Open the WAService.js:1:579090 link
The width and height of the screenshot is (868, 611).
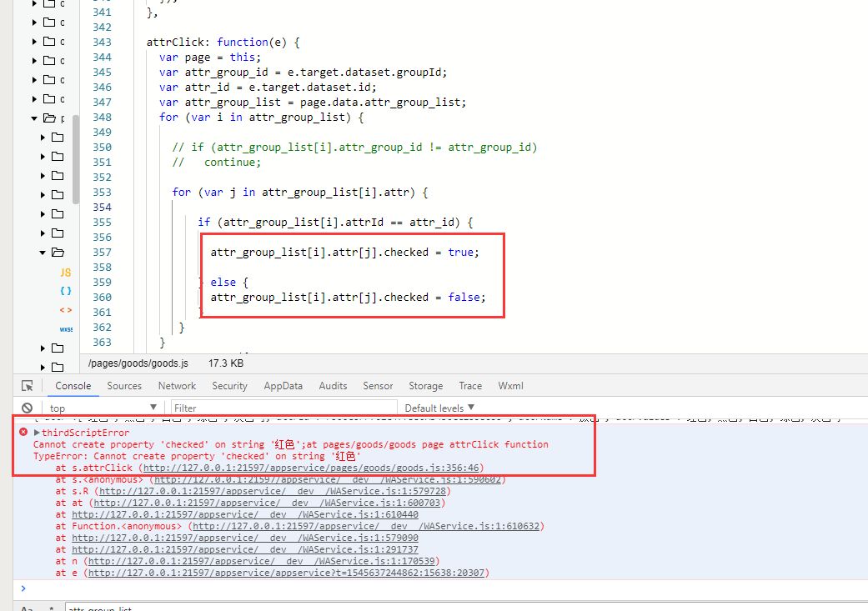[x=245, y=538]
